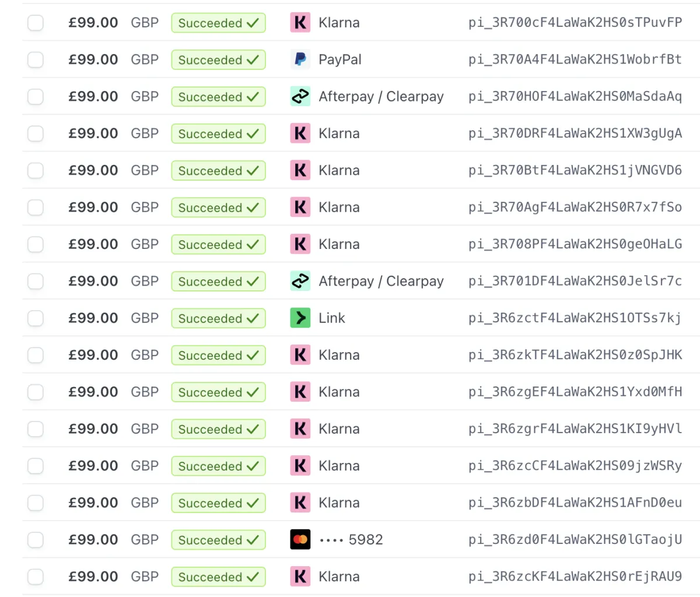Select the checkbox for the pi_3R700cF Klarna payment
This screenshot has width=700, height=597.
pyautogui.click(x=36, y=23)
